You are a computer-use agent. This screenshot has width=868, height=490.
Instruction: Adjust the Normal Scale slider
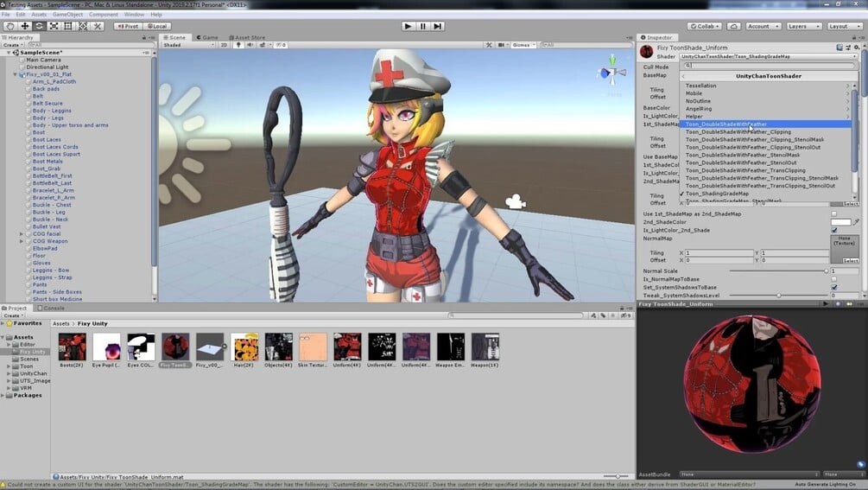pyautogui.click(x=778, y=271)
